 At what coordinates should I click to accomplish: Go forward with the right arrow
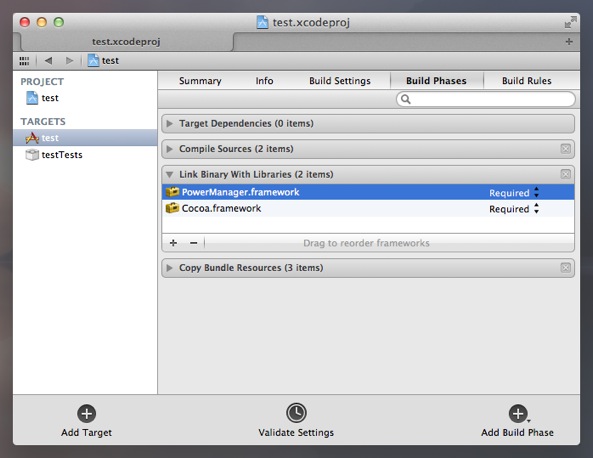tap(70, 61)
